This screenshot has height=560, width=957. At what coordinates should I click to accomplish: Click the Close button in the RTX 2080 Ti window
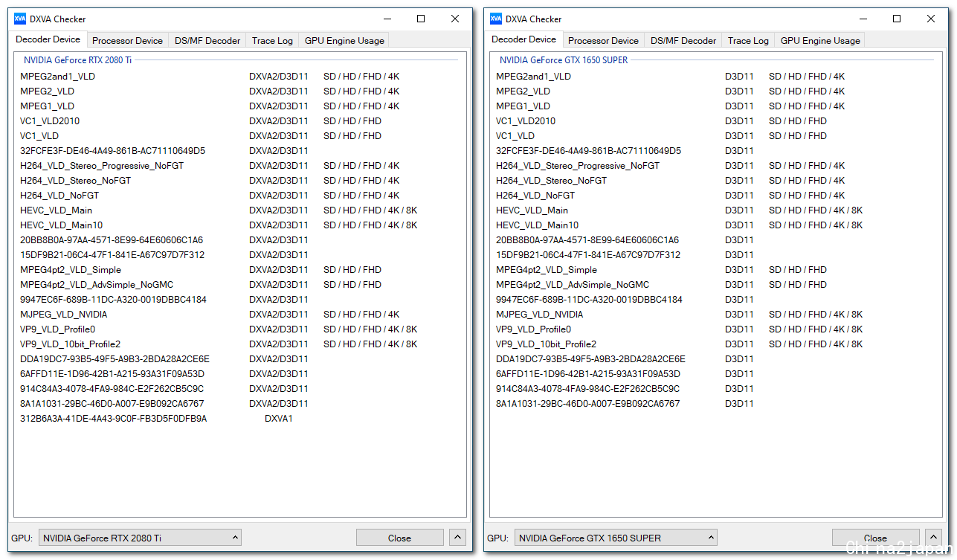pos(399,538)
